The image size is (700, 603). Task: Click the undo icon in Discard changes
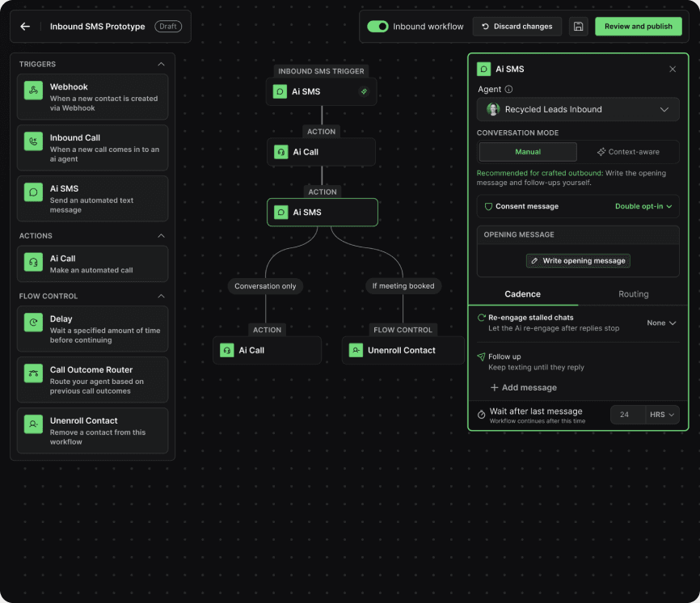click(x=485, y=27)
